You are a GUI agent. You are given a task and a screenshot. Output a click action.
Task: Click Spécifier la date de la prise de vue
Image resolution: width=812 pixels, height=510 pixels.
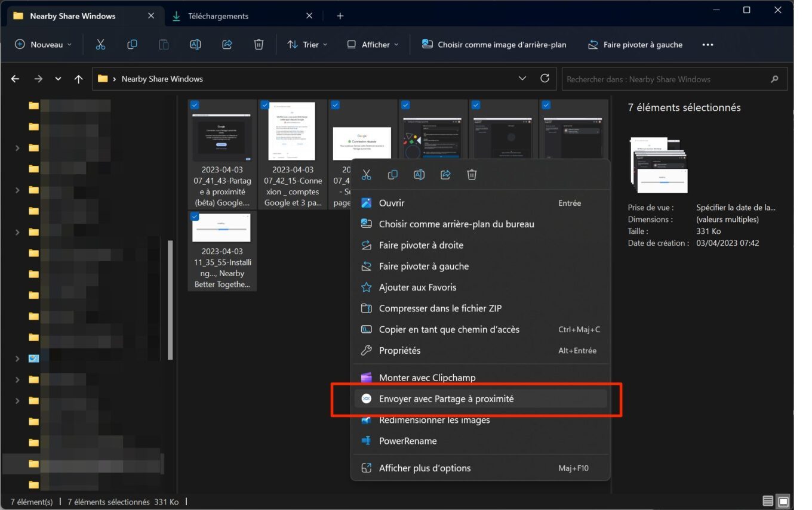(736, 208)
